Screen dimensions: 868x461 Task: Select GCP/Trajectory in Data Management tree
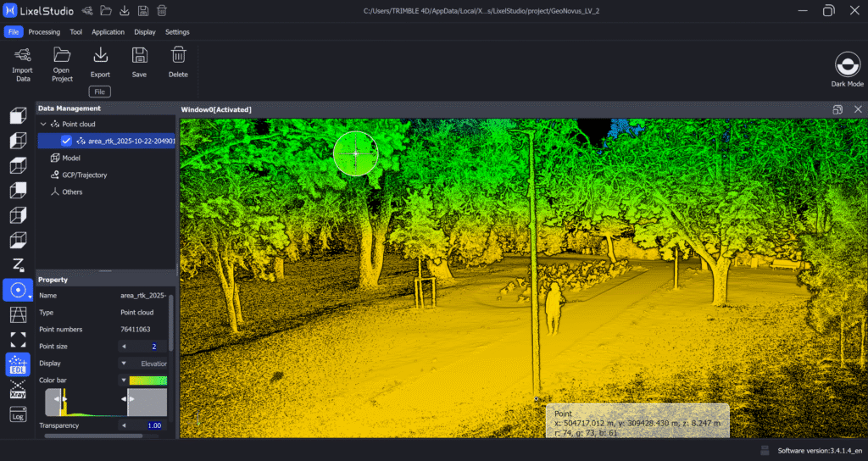(x=84, y=175)
